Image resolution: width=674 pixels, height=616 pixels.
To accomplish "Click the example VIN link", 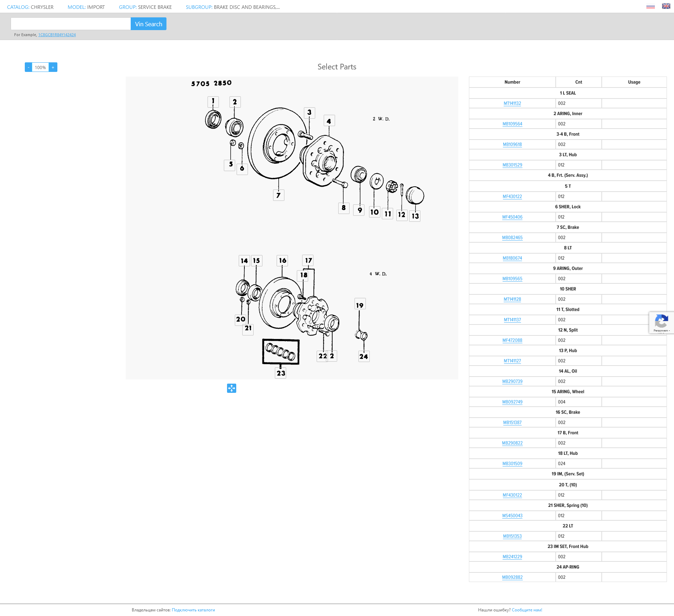I will (x=57, y=35).
